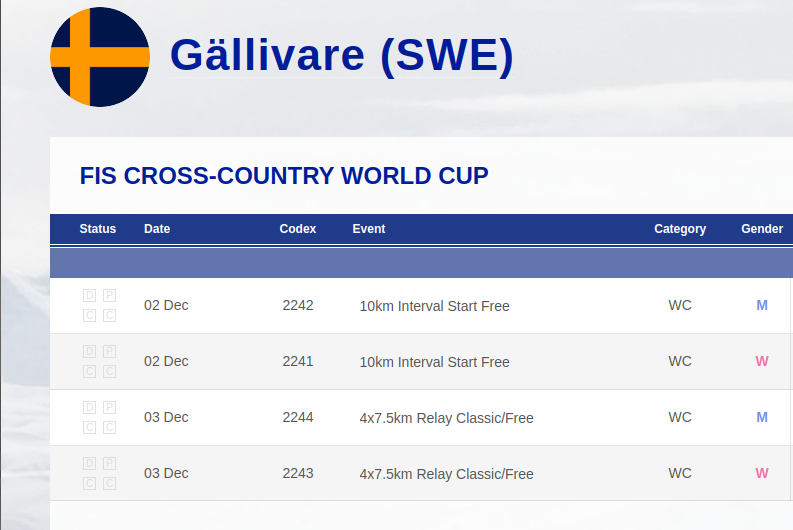The height and width of the screenshot is (530, 793).
Task: Click the M gender marker for codex 2244
Action: click(x=762, y=418)
